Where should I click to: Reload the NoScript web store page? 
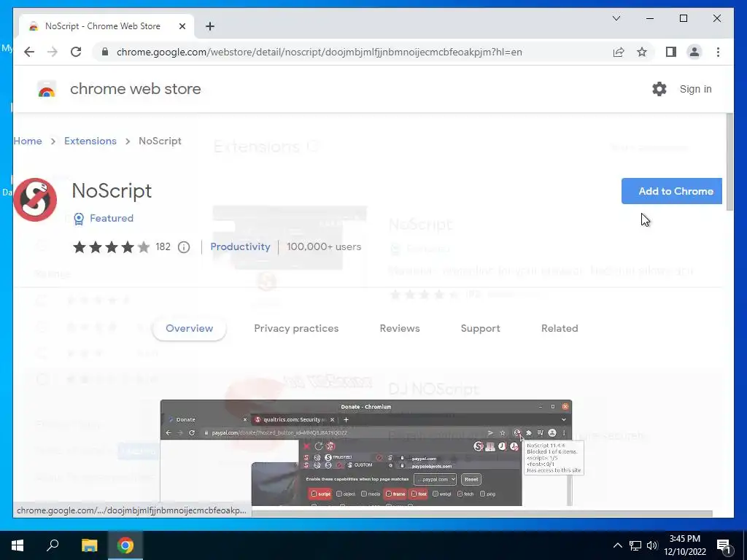click(76, 52)
